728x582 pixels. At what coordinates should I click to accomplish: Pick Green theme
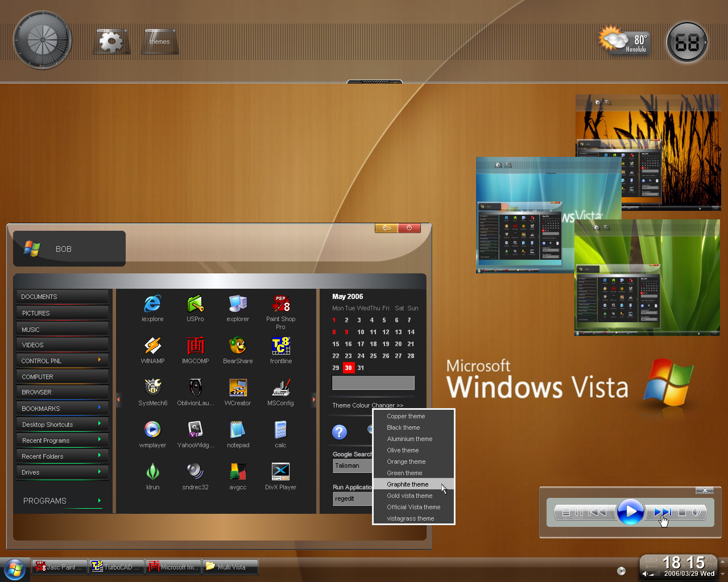[x=413, y=473]
